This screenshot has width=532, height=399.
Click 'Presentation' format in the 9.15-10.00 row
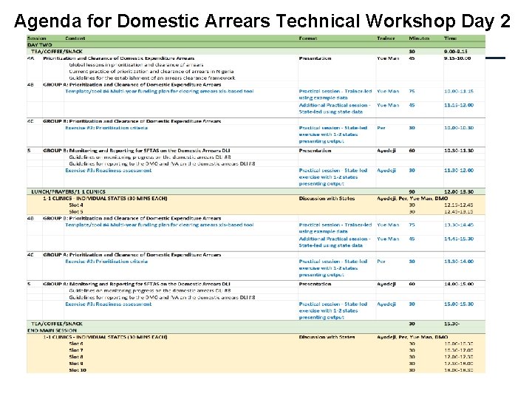point(315,58)
